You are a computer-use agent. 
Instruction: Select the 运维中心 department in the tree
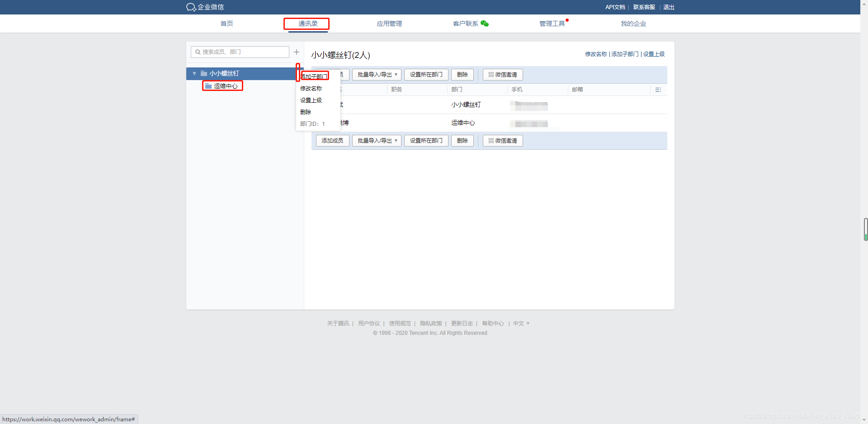226,86
